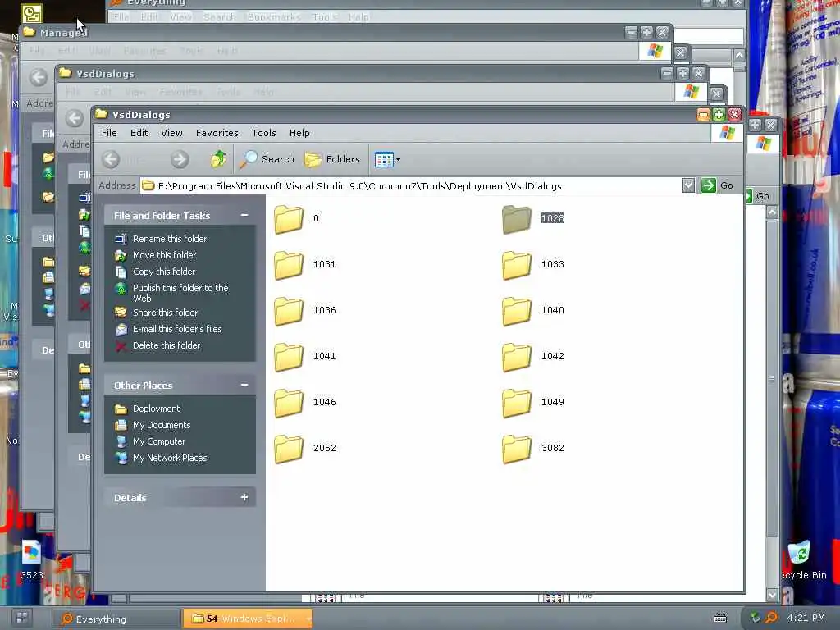
Task: Go to Deployment in Other Places
Action: tap(156, 409)
